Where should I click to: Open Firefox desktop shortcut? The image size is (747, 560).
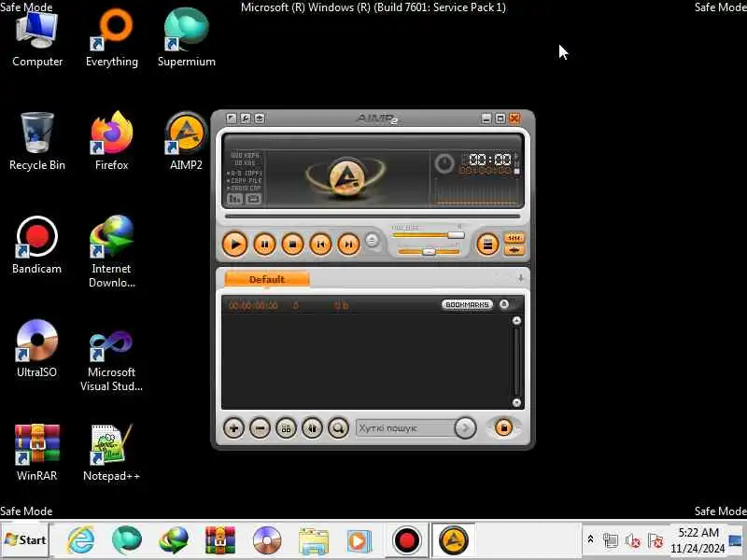click(111, 142)
